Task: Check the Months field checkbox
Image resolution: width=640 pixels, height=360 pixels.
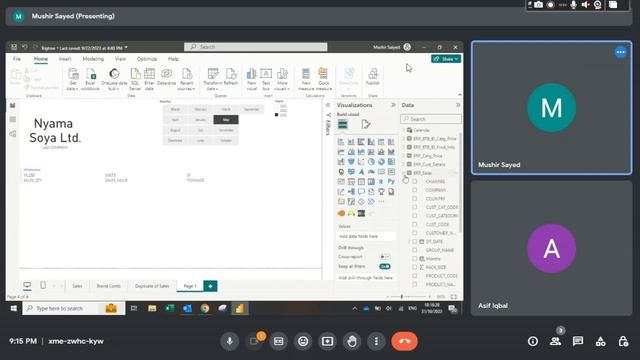Action: (x=414, y=258)
